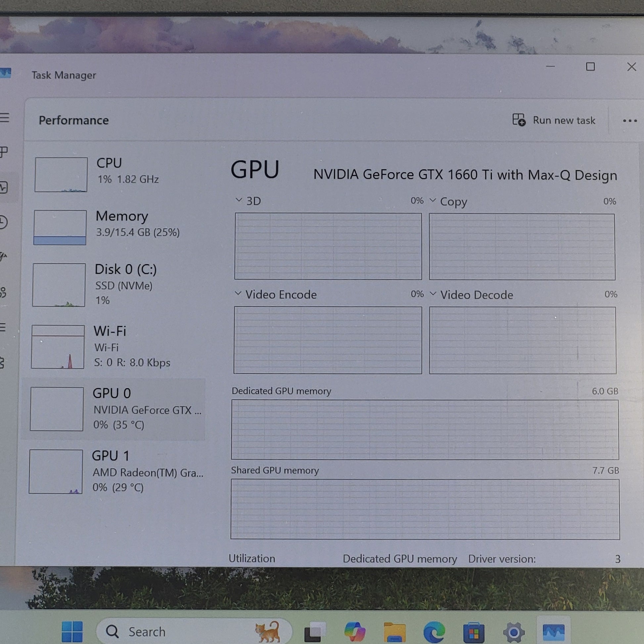Image resolution: width=644 pixels, height=644 pixels.
Task: Select Disk 0 (C:) in the performance list
Action: 113,284
